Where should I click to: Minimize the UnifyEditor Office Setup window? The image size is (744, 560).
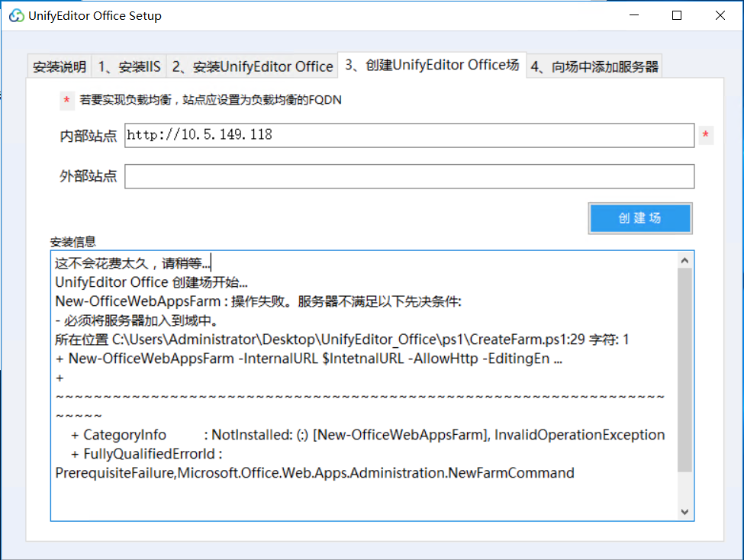tap(634, 16)
